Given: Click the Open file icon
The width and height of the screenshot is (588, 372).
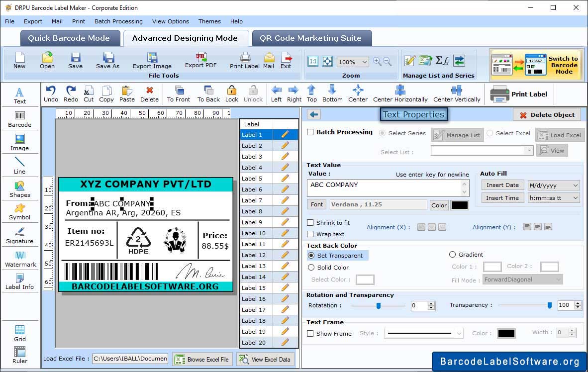Looking at the screenshot, I should (x=47, y=60).
